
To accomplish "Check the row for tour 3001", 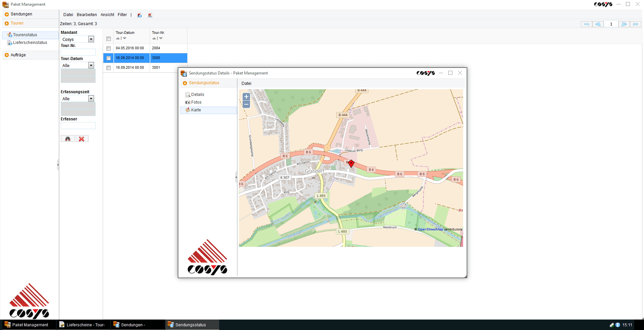I will click(108, 68).
